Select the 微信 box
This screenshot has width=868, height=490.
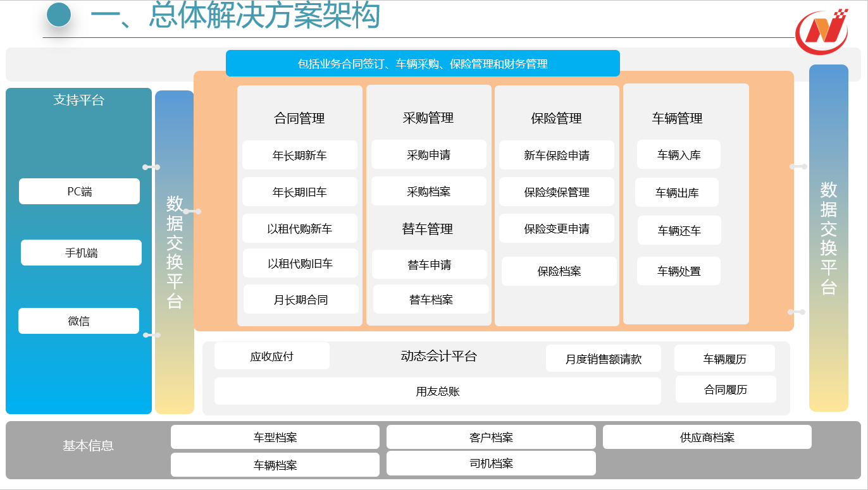(x=78, y=321)
